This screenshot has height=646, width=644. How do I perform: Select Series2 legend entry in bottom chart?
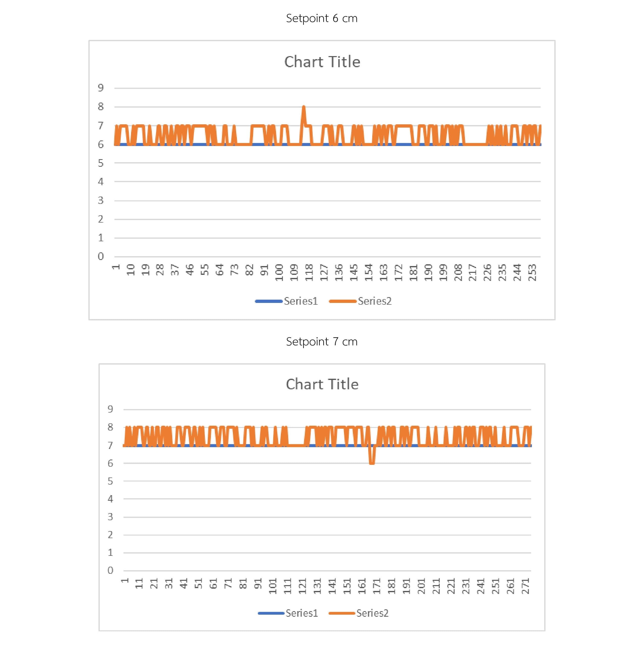click(x=359, y=613)
